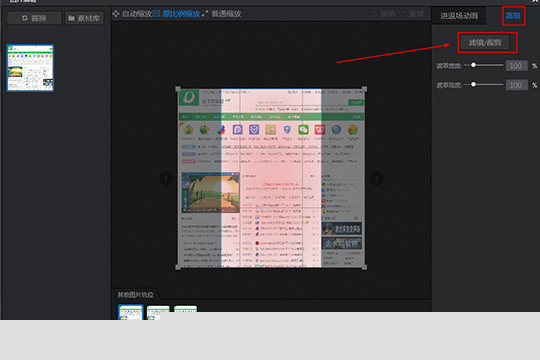Switch to the 高级 advanced tab
The height and width of the screenshot is (360, 540).
[x=513, y=16]
